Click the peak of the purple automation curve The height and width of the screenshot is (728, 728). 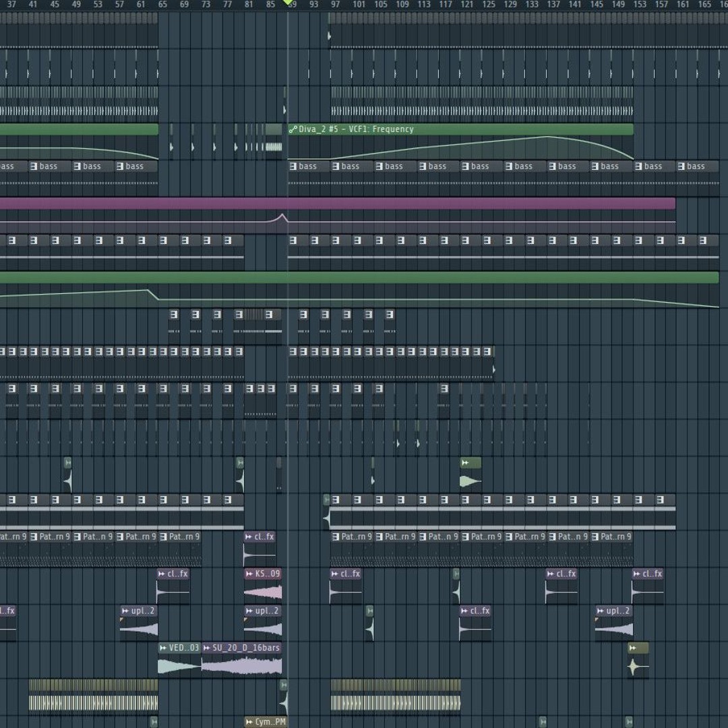(283, 215)
